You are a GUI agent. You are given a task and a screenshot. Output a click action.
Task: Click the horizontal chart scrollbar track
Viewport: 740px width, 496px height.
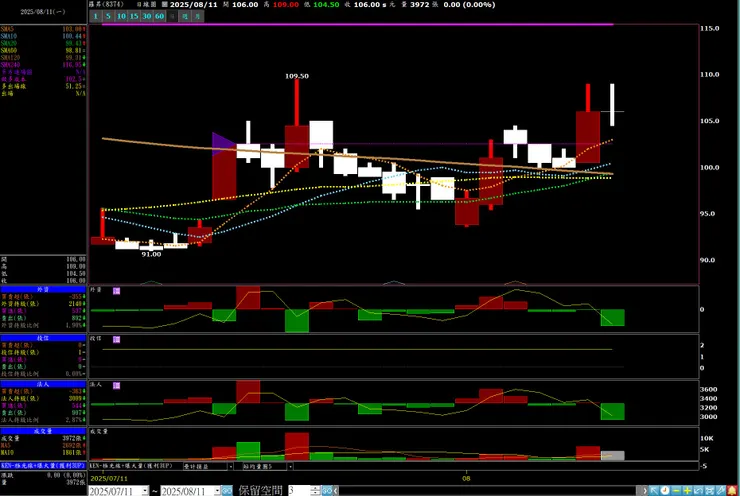tap(489, 491)
